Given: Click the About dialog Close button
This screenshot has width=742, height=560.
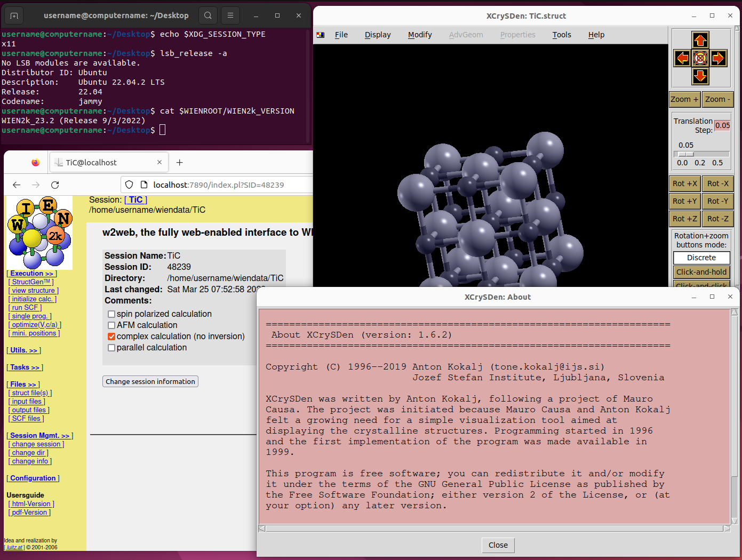Looking at the screenshot, I should point(498,545).
